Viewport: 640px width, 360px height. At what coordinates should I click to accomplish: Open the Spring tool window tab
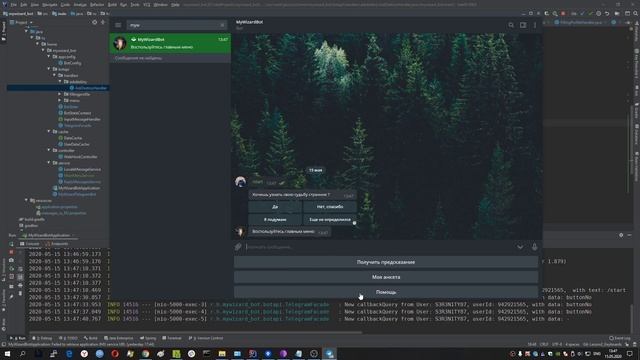coord(148,338)
